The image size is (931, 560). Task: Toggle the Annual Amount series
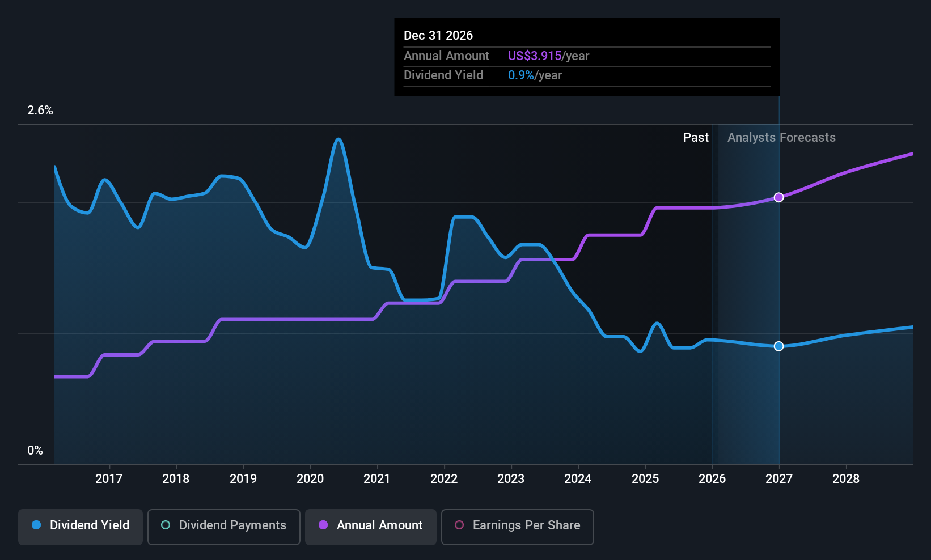(x=371, y=527)
